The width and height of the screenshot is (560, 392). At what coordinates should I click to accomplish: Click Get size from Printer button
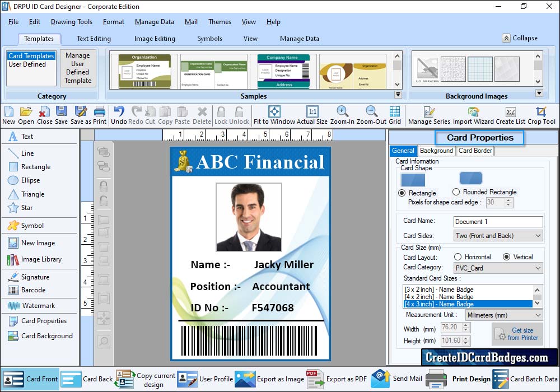517,334
